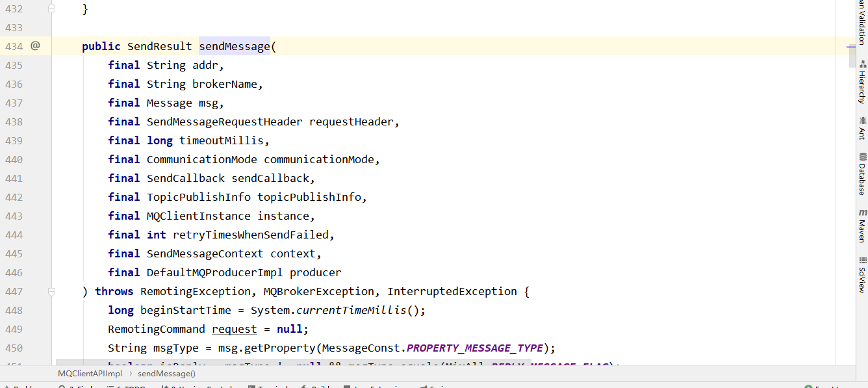Click 'currentTimeMillis' on line 448

pyautogui.click(x=351, y=310)
